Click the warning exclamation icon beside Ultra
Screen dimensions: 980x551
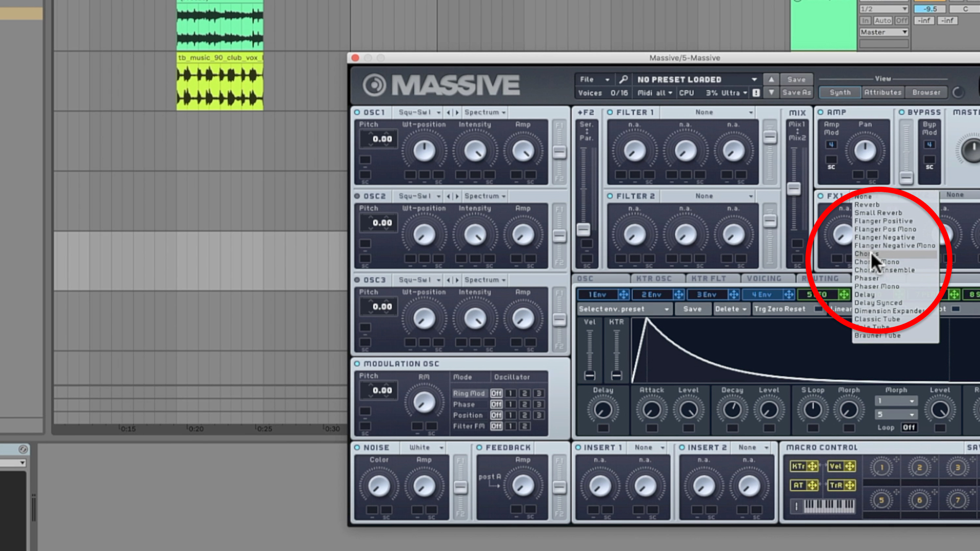(x=756, y=93)
